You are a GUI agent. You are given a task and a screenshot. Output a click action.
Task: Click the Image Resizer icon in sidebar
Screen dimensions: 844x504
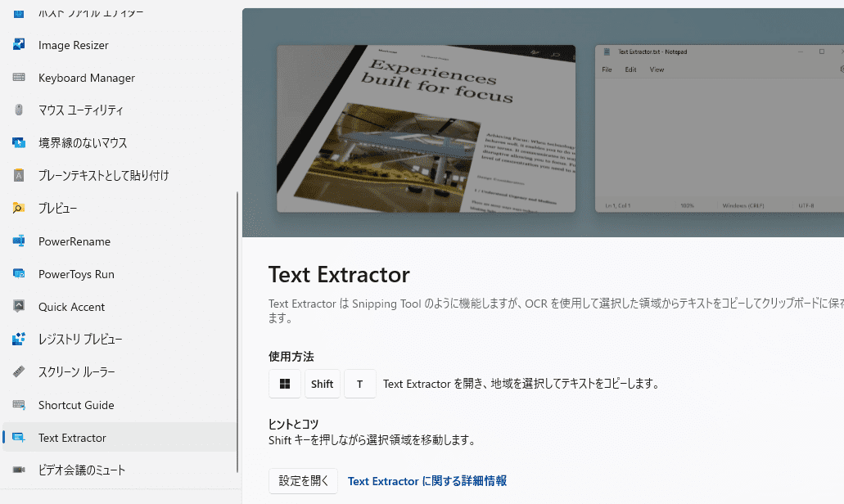point(19,45)
